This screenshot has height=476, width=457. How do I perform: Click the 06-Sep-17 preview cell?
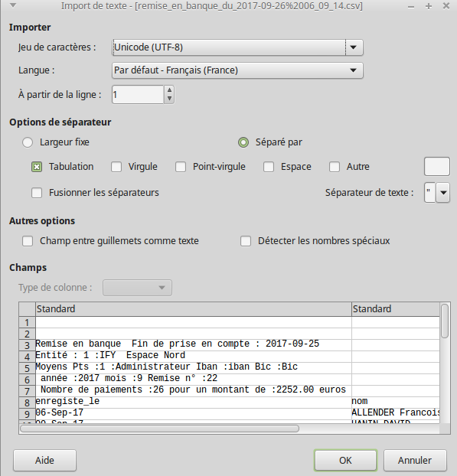[x=194, y=413]
